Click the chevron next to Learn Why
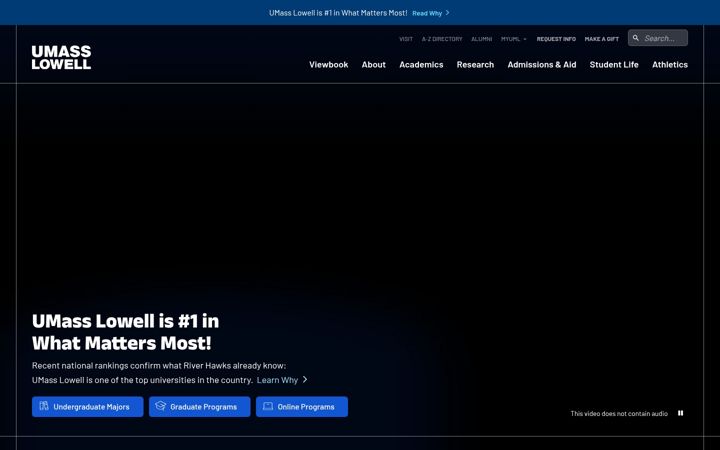720x450 pixels. point(305,380)
